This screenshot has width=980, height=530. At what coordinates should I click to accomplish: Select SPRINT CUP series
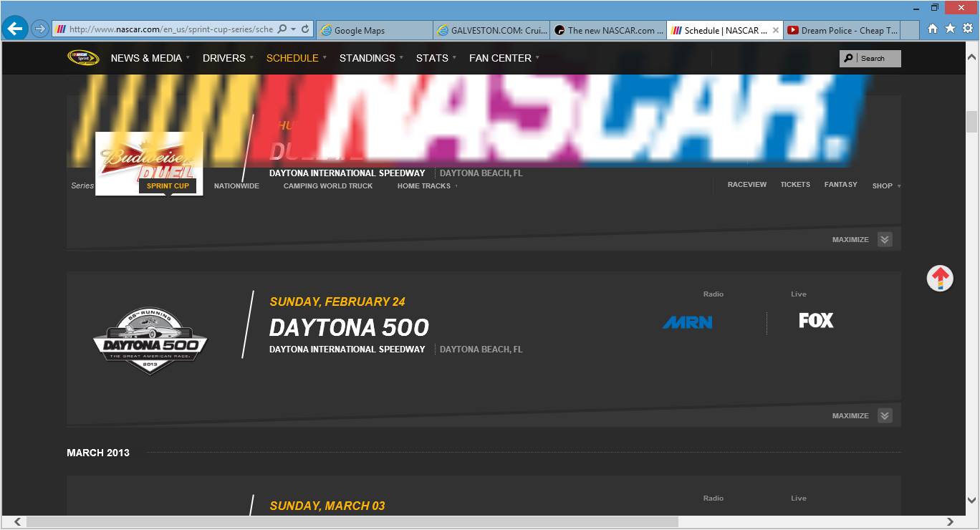point(168,186)
